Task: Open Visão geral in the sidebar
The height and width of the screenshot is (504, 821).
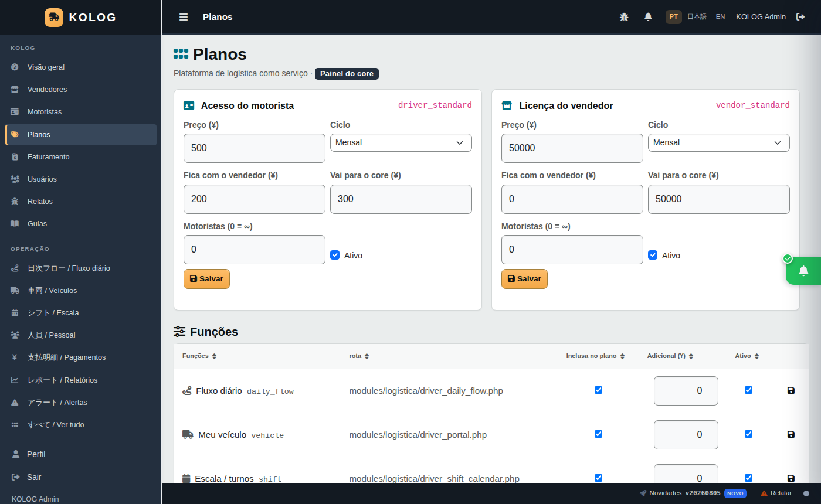Action: pyautogui.click(x=81, y=67)
